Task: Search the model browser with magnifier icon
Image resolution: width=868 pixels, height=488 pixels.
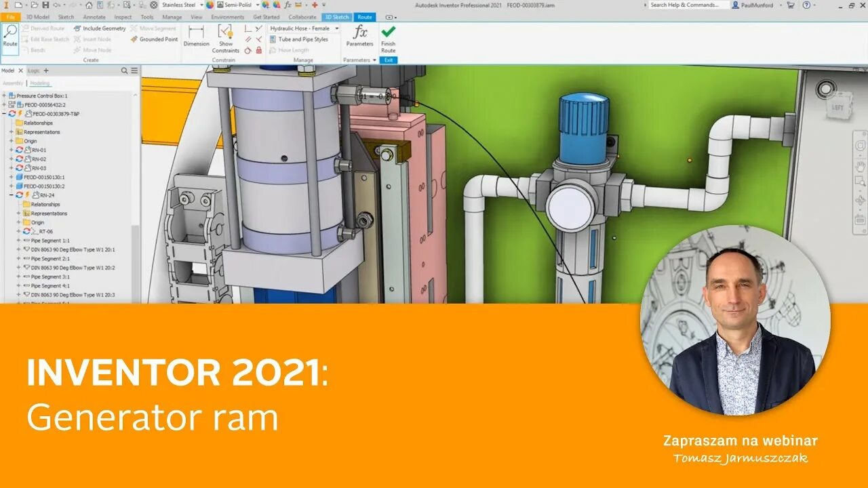Action: click(x=124, y=70)
